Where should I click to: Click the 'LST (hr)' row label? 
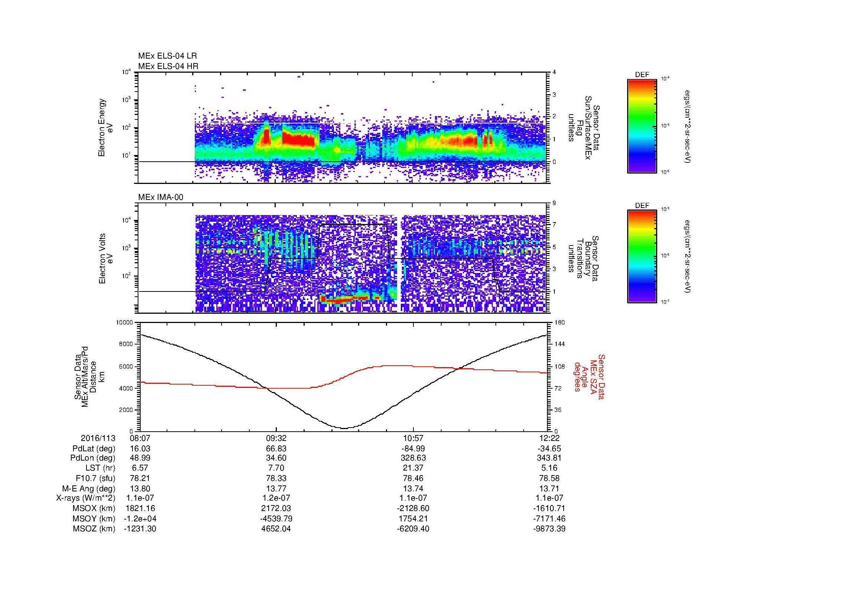pos(100,468)
